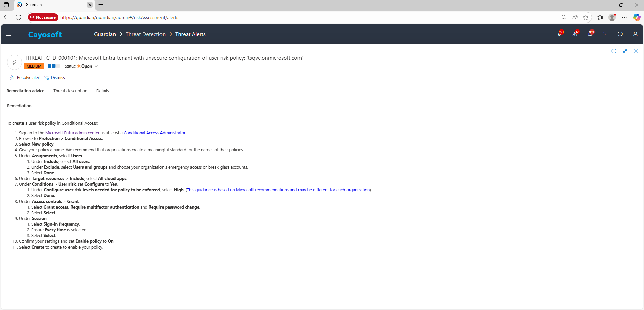Click the browser address bar URL

click(235, 17)
